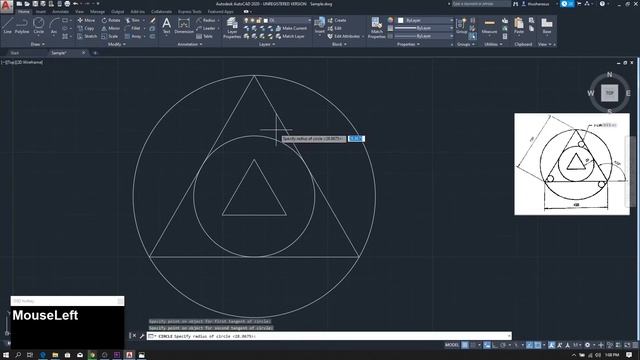
Task: Expand the Draw panel
Action: click(x=38, y=44)
